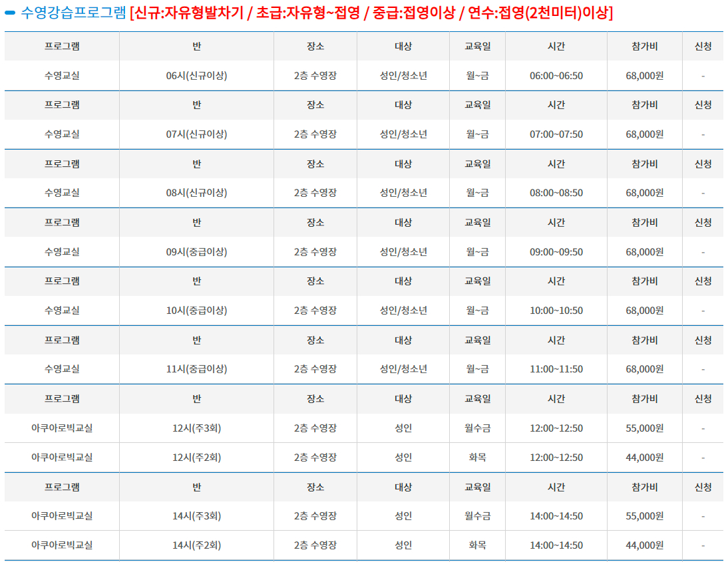Click 68,000원 fee in the 11시 row
This screenshot has height=562, width=728.
[644, 369]
